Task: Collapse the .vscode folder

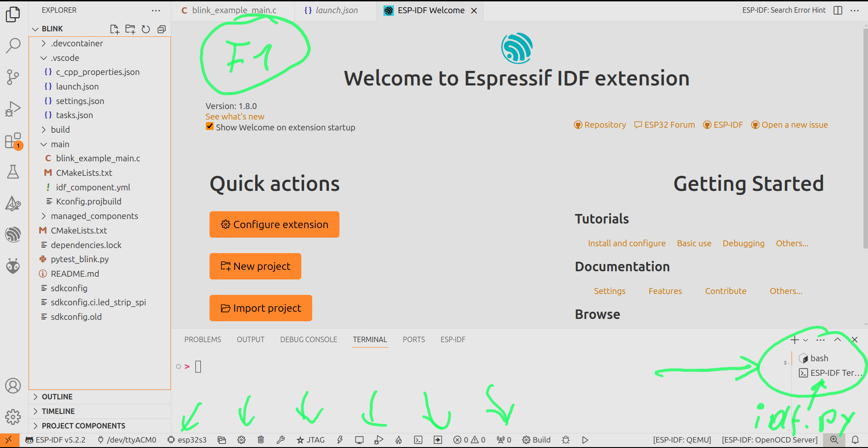Action: (x=44, y=58)
